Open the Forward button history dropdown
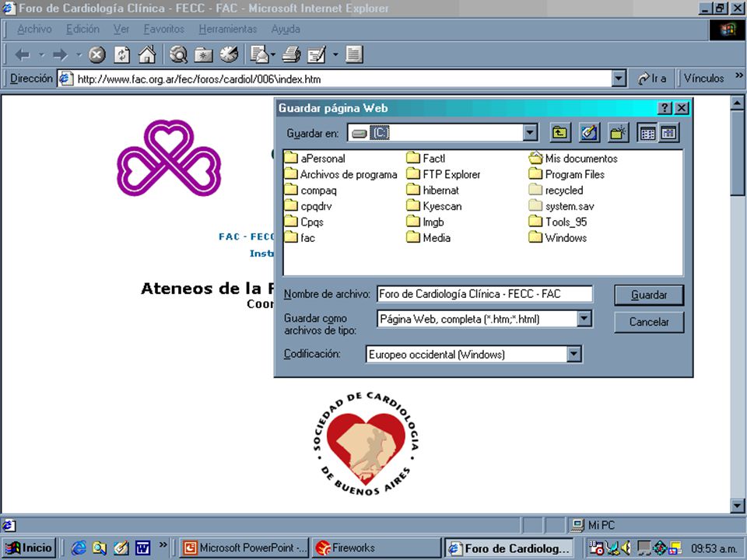Screen dimensions: 747x560 click(x=79, y=55)
